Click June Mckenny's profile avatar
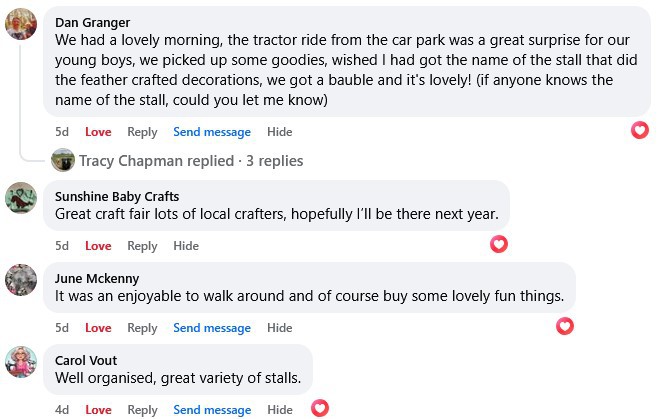This screenshot has width=658, height=419. point(22,279)
